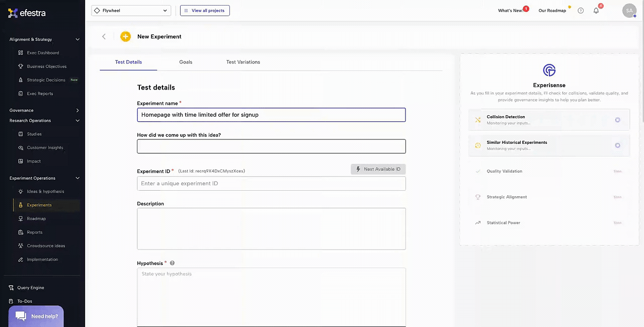The height and width of the screenshot is (327, 644).
Task: Switch to the Goals tab
Action: pyautogui.click(x=186, y=62)
